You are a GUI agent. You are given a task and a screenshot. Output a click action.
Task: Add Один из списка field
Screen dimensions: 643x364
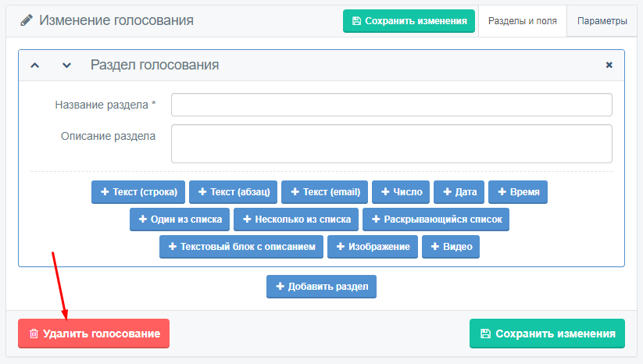tap(180, 219)
